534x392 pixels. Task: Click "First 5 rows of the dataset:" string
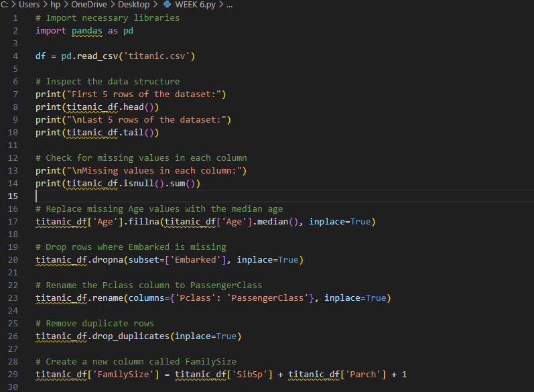tap(143, 94)
